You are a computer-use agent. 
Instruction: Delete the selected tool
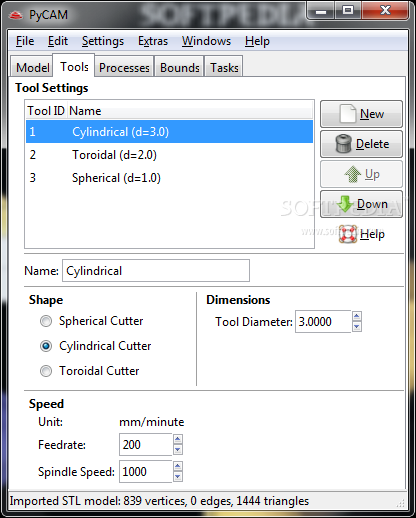361,144
